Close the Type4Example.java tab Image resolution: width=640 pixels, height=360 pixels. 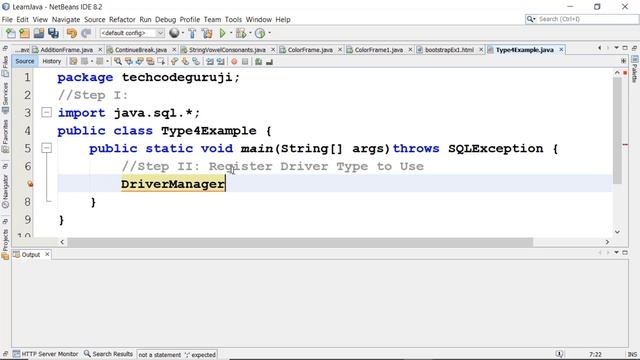coord(561,49)
